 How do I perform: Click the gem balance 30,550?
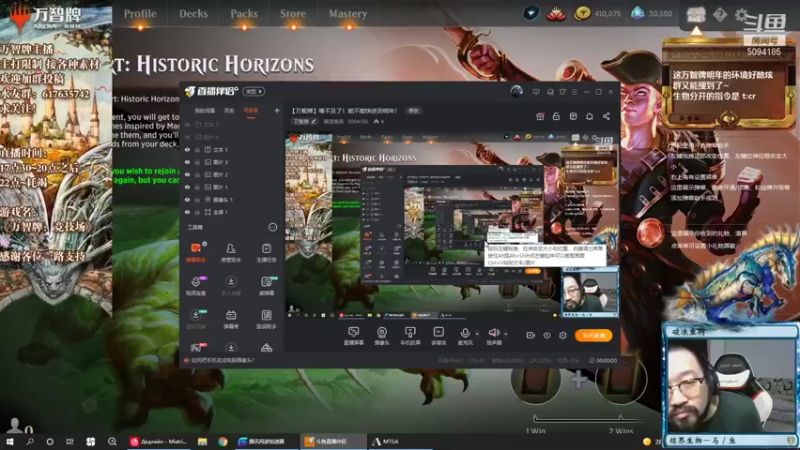coord(652,14)
